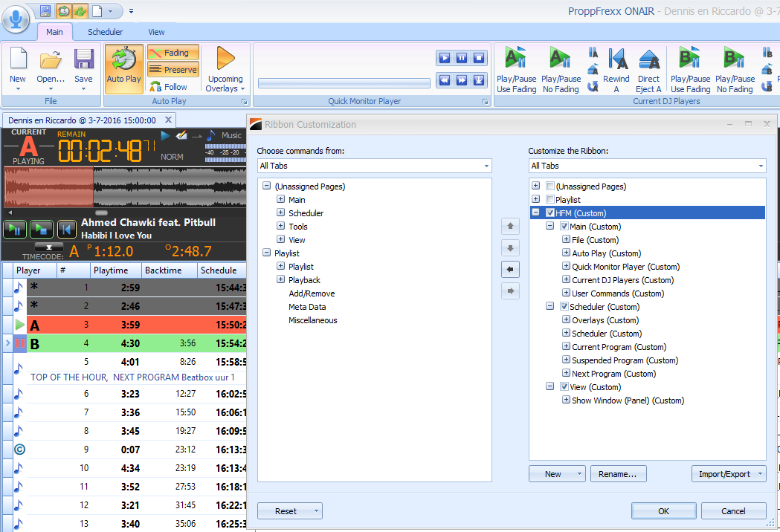Viewport: 780px width, 532px height.
Task: Uncheck the HFM (Custom) checkbox
Action: click(549, 213)
